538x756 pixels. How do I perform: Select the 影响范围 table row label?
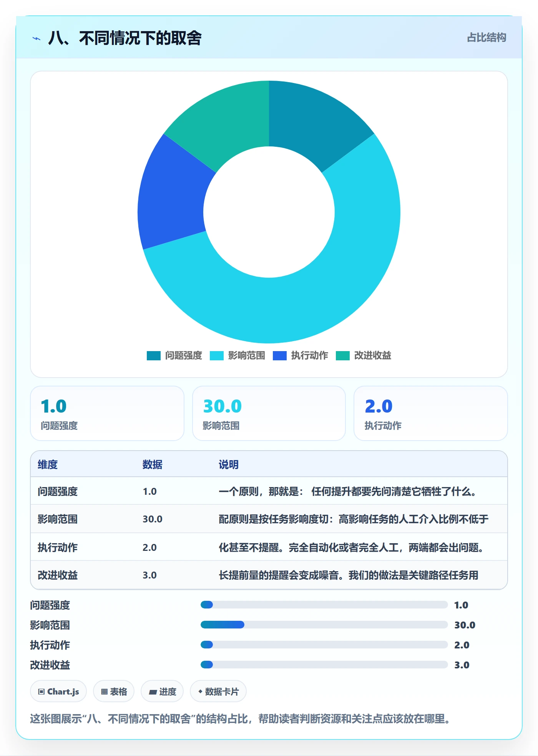[x=58, y=519]
